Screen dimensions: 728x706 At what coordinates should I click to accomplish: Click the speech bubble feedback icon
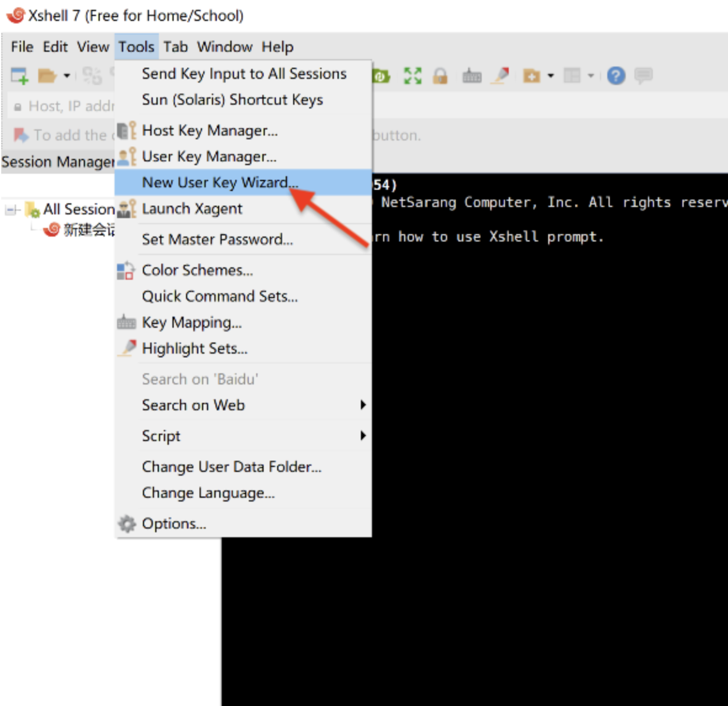643,76
